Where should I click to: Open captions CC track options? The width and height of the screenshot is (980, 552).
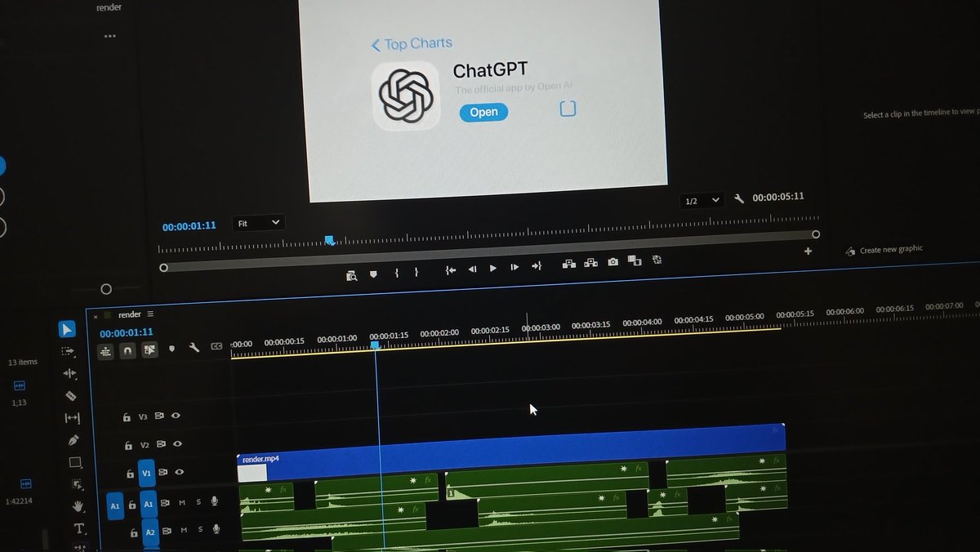click(216, 346)
